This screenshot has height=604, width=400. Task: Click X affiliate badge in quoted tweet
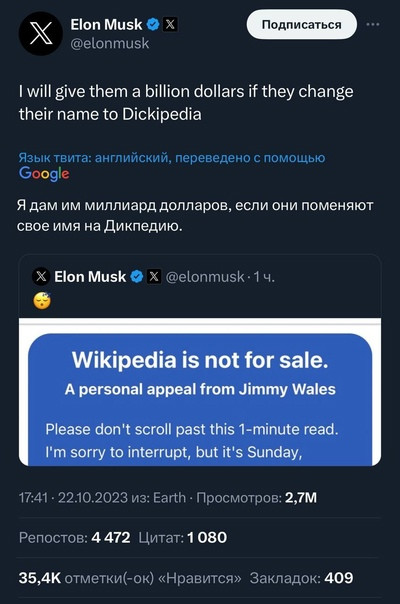pyautogui.click(x=154, y=277)
